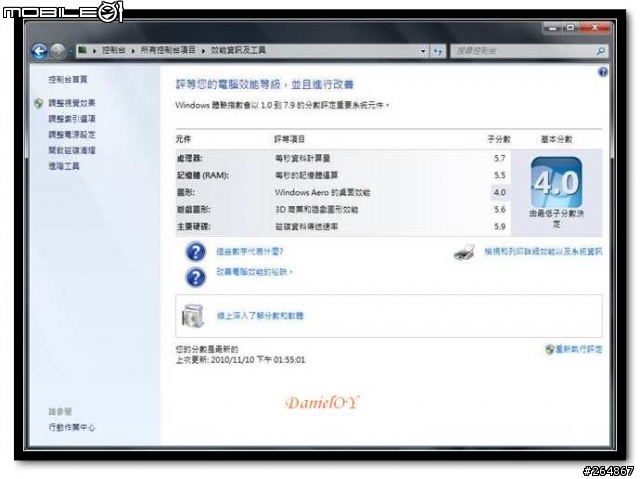Click the software box icon beside 線上深入了解

pyautogui.click(x=193, y=316)
